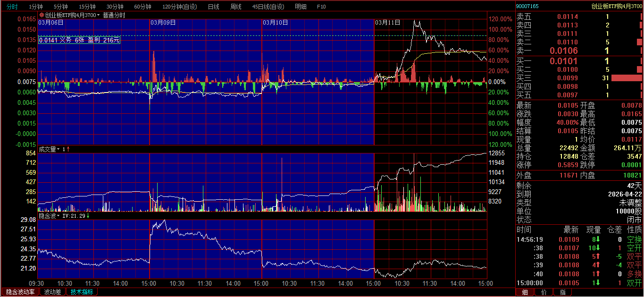Switch to the 波动差 bottom tab

coord(52,292)
